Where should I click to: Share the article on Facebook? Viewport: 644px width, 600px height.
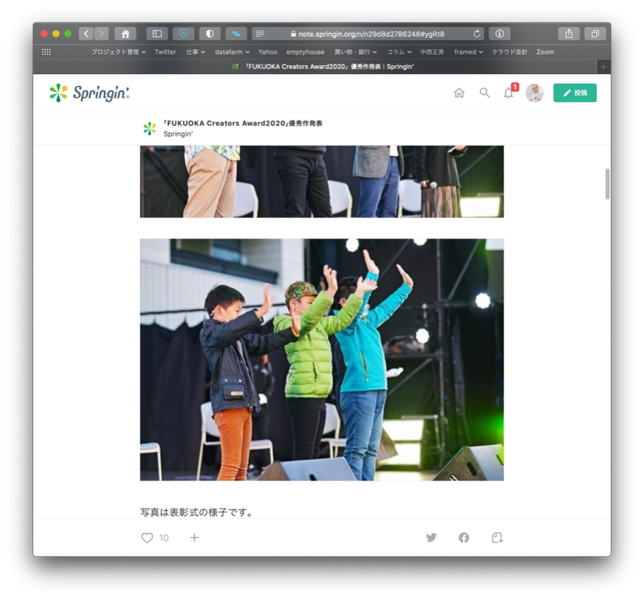[x=464, y=537]
